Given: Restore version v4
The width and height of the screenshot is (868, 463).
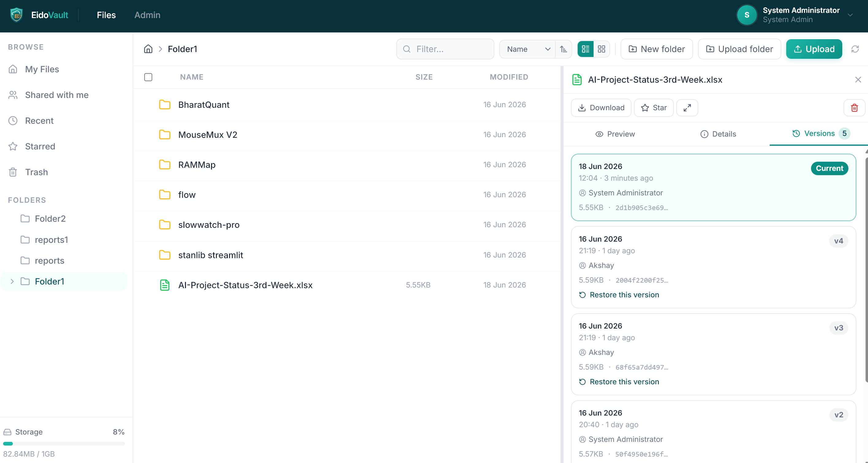Looking at the screenshot, I should [x=619, y=295].
